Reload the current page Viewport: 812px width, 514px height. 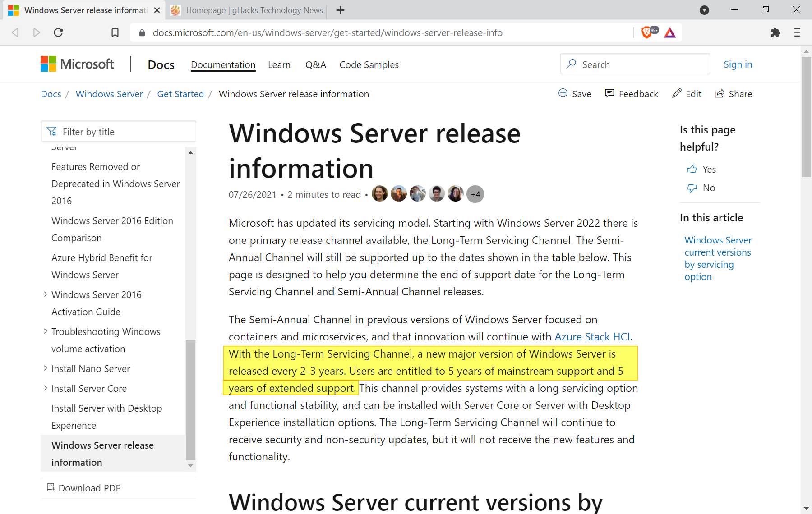58,32
